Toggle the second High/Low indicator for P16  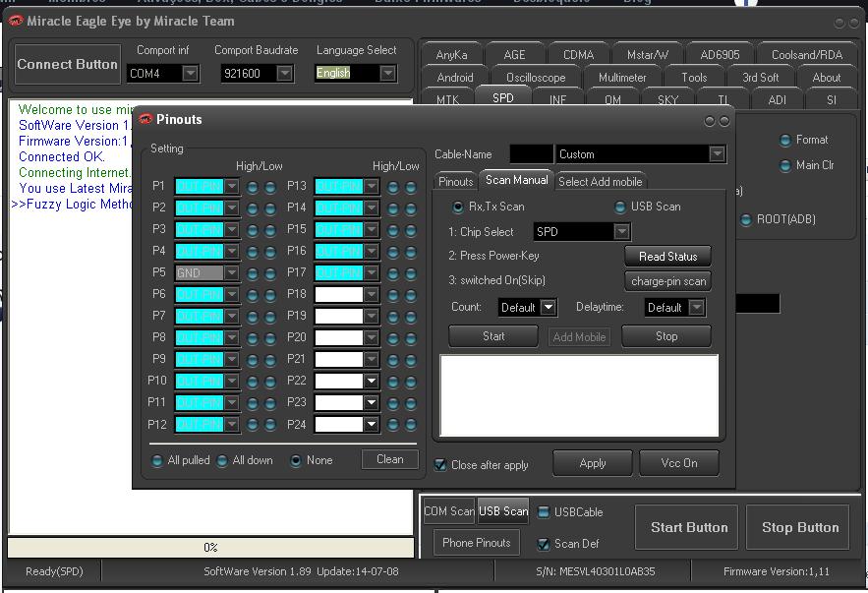click(x=411, y=252)
